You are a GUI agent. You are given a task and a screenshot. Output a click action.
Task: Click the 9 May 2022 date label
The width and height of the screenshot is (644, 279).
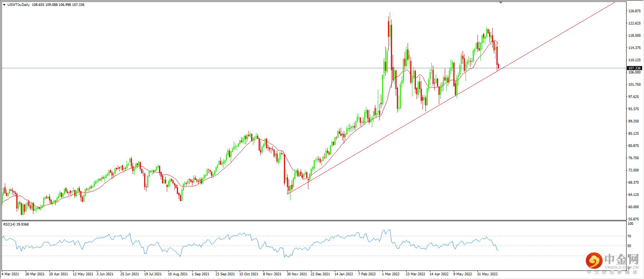click(463, 274)
